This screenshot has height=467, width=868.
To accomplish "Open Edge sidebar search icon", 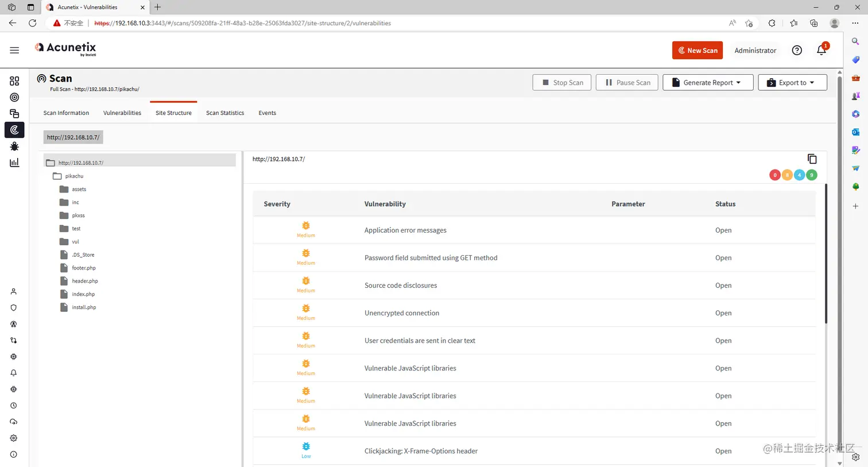I will click(855, 41).
